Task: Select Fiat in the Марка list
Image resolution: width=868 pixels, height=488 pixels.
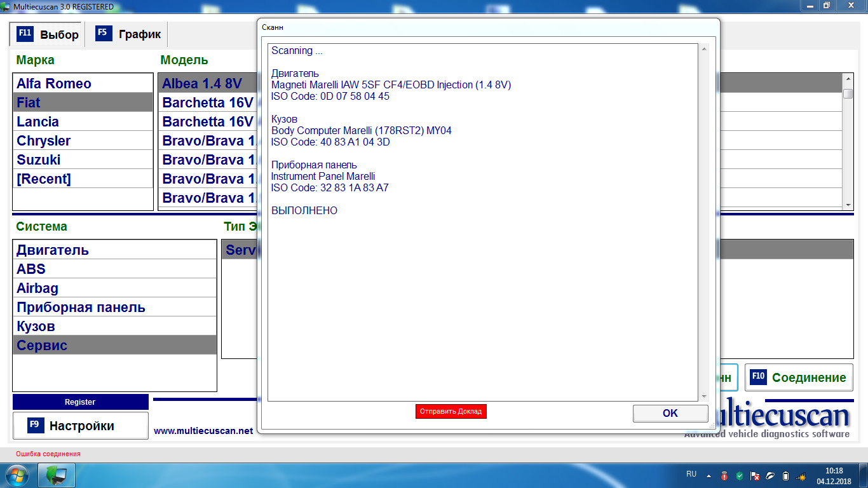Action: coord(83,102)
